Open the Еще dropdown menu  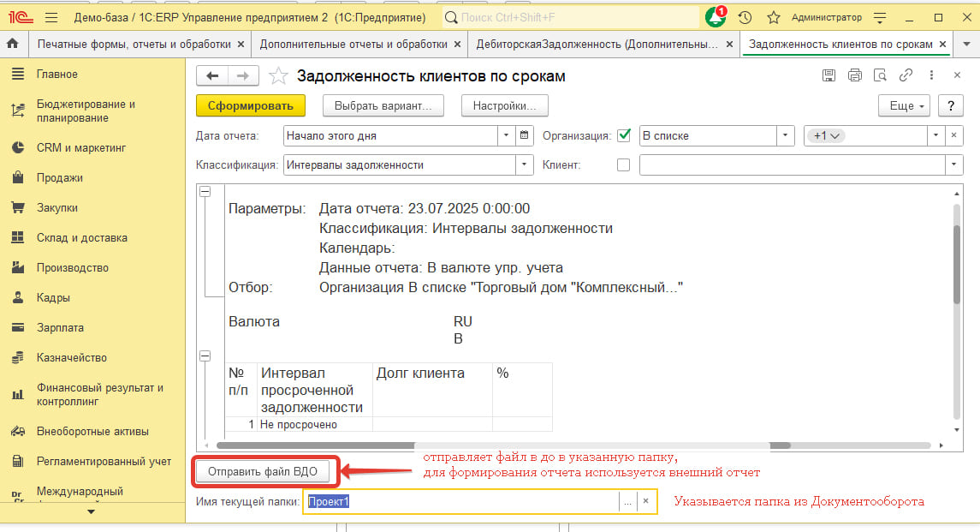[907, 105]
